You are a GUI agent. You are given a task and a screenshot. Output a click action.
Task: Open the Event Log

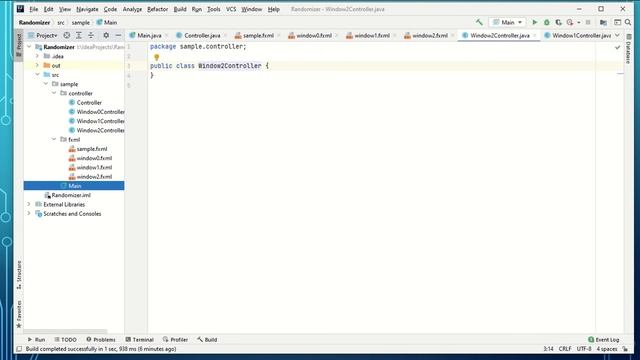click(604, 340)
